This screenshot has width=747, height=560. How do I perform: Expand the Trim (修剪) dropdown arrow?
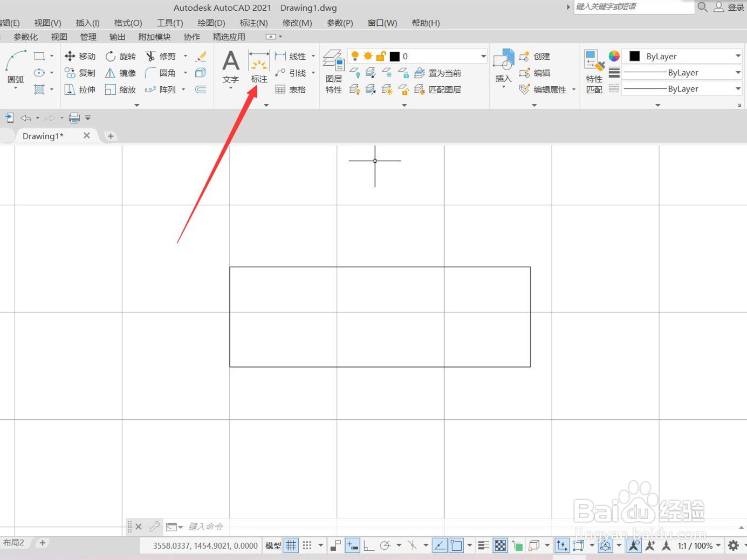coord(186,56)
